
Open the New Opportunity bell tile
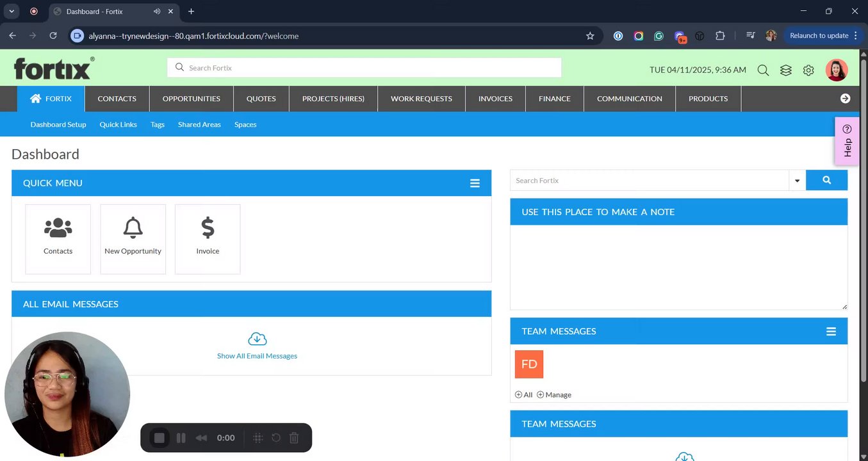tap(133, 239)
